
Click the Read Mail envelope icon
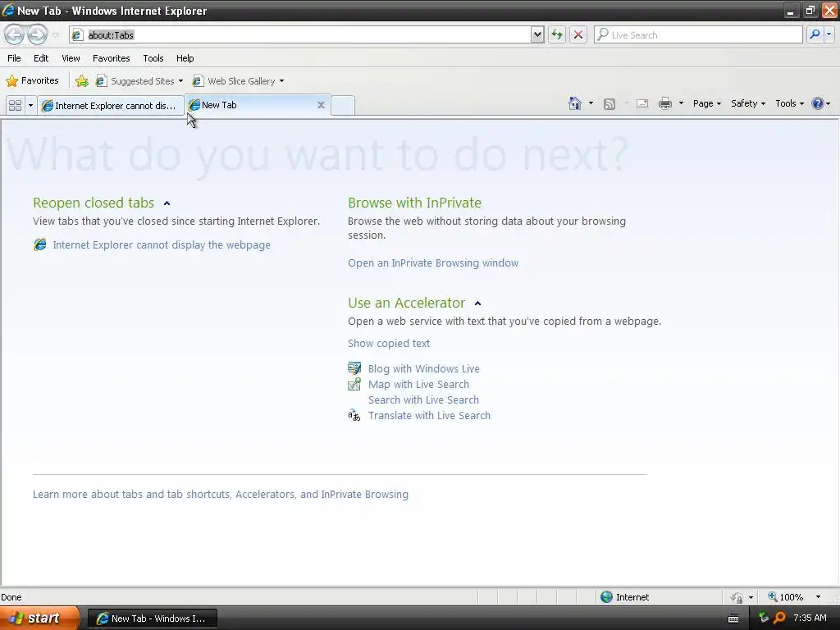tap(642, 103)
